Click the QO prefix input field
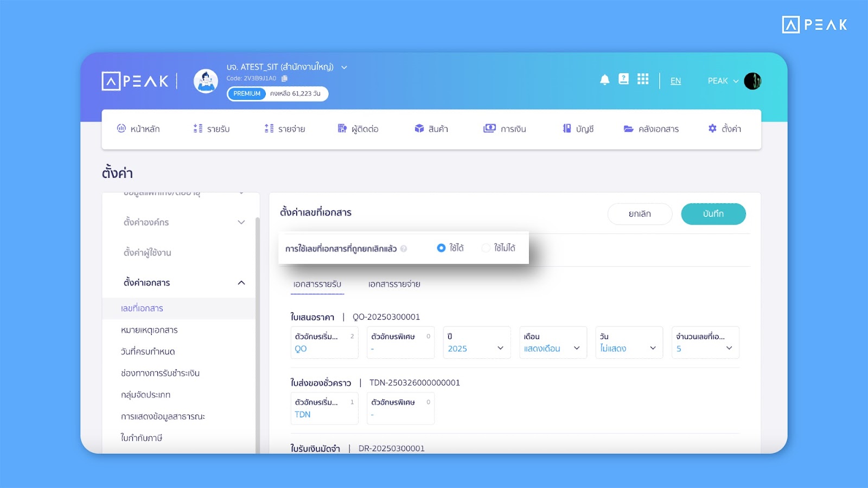This screenshot has height=488, width=868. (324, 349)
